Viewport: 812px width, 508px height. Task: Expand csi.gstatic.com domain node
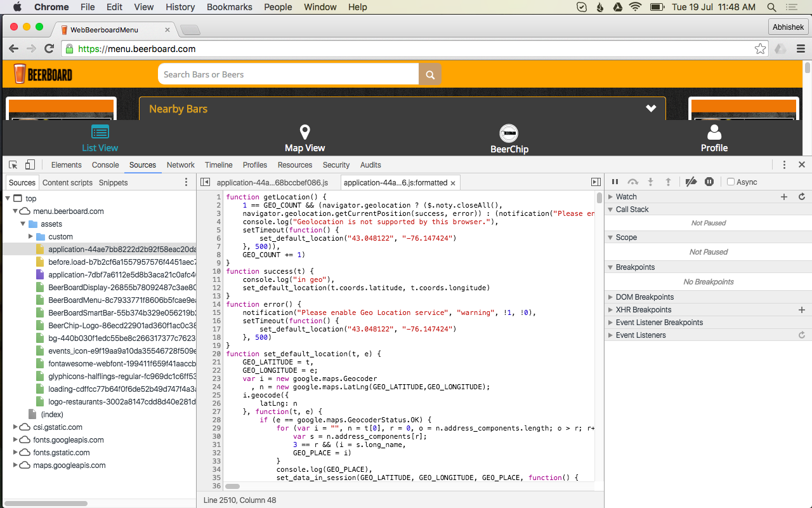[15, 427]
